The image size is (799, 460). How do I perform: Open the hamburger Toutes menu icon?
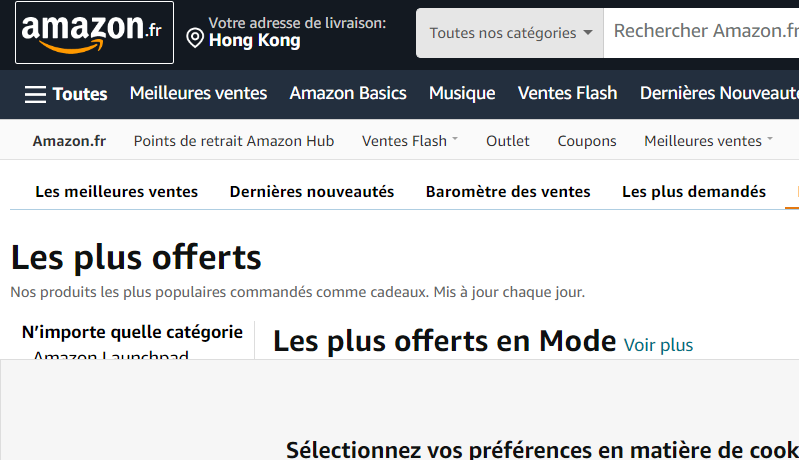[x=35, y=94]
